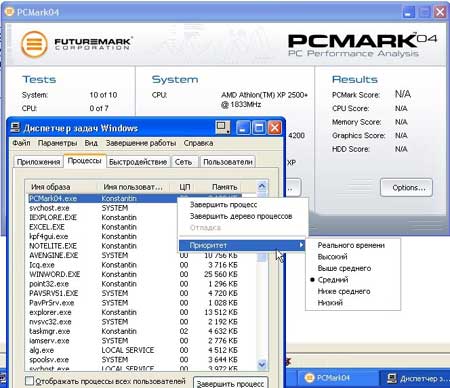Select the IEXPLORE.EXE process row
The height and width of the screenshot is (388, 450).
[x=103, y=217]
